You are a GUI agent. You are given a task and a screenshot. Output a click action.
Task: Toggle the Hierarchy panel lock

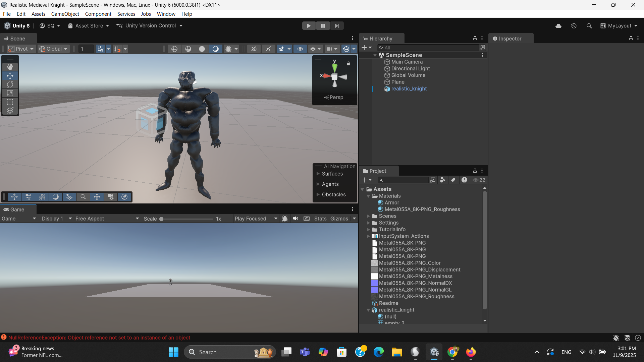[x=475, y=38]
